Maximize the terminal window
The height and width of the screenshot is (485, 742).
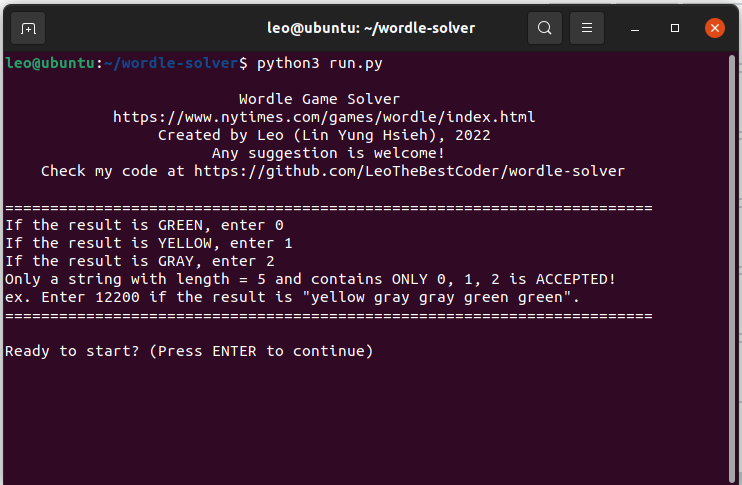point(675,28)
